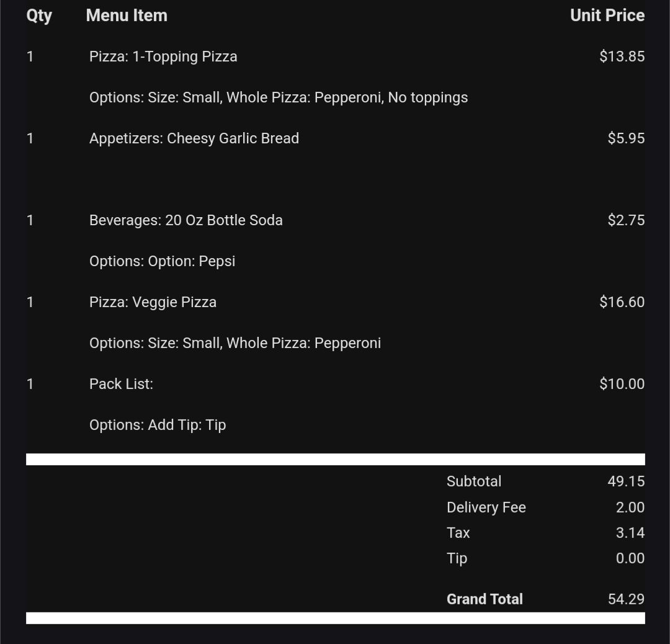
Task: Click the $2.75 soda price
Action: (625, 220)
